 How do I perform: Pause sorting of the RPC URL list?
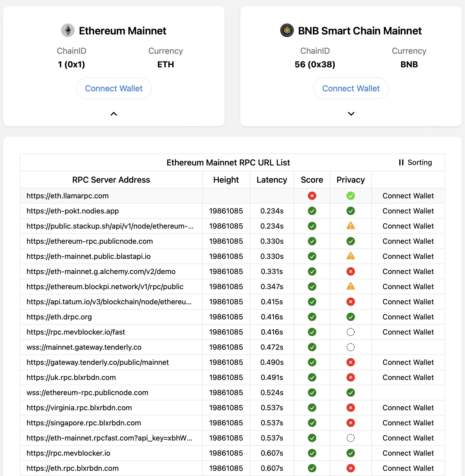[x=415, y=162]
